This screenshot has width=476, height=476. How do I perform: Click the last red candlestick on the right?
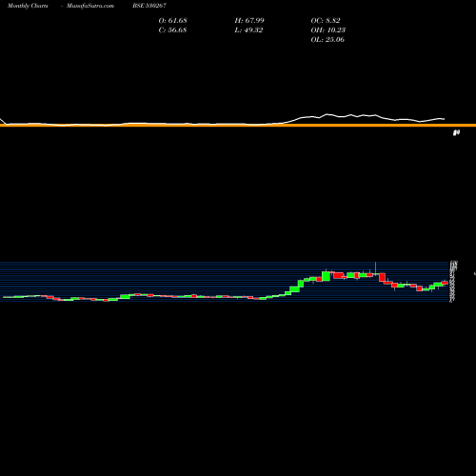click(445, 283)
